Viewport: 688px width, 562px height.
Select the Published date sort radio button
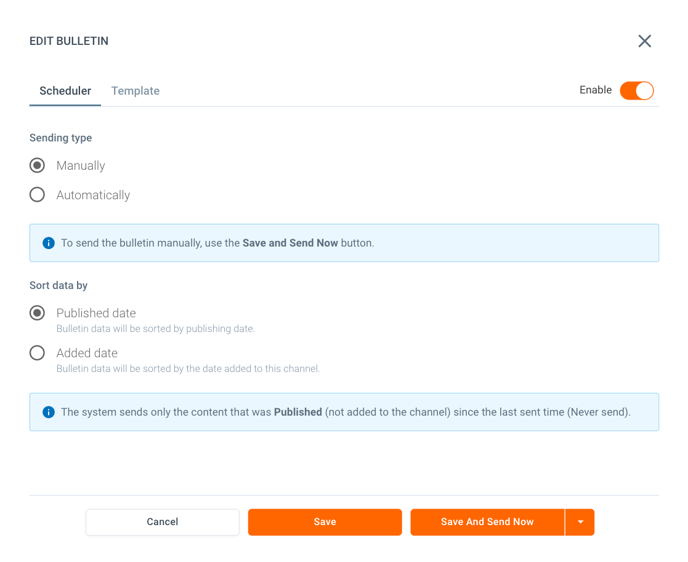click(37, 313)
